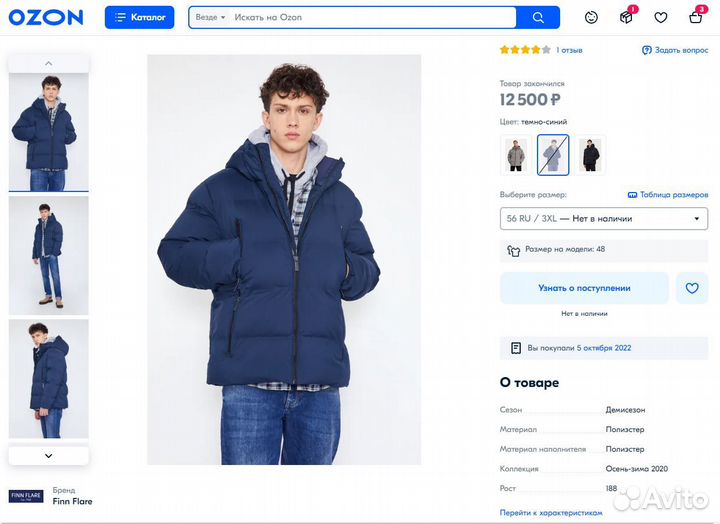The height and width of the screenshot is (524, 720).
Task: Select the gray jacket color variant
Action: [x=516, y=155]
